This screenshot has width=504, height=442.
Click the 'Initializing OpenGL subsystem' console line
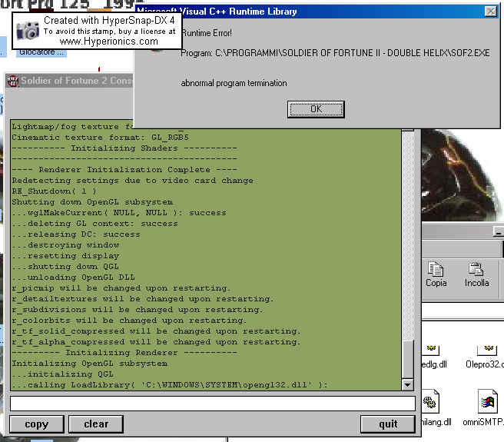(x=90, y=364)
